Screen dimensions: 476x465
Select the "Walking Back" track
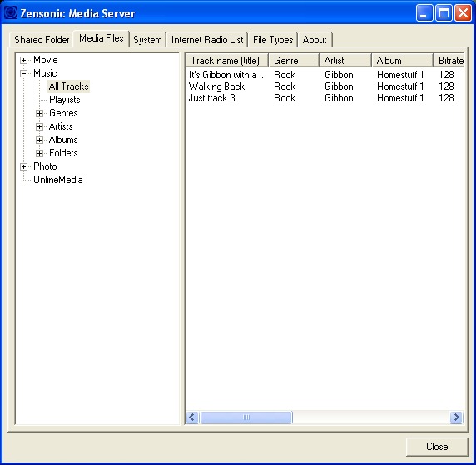tap(216, 87)
